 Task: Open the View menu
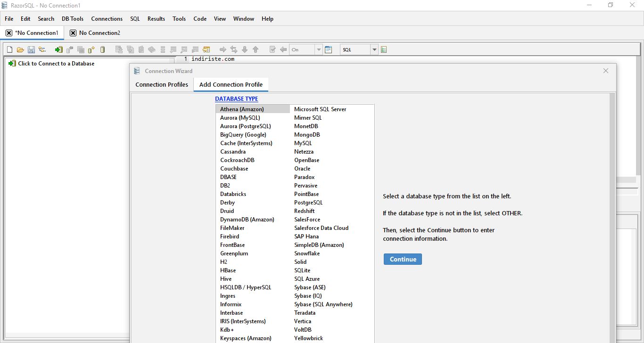click(x=220, y=19)
